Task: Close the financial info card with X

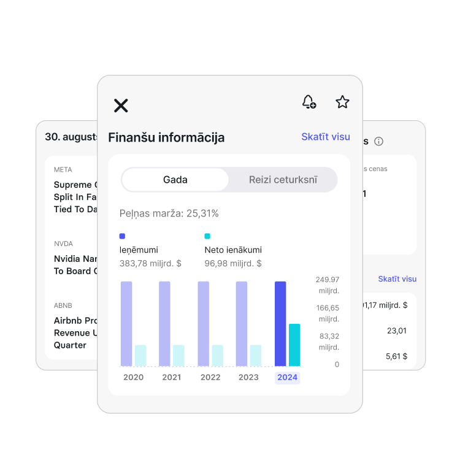Action: tap(121, 106)
